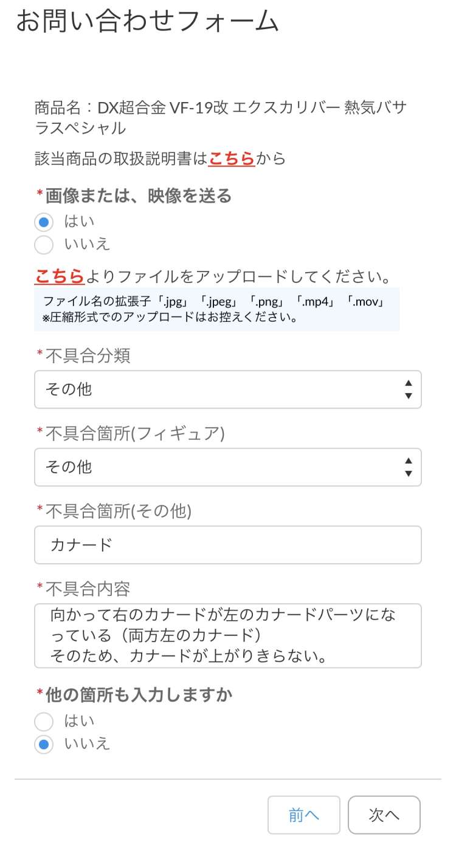Viewport: 456px width, 868px height.
Task: Click the お問い合わせフォーム page heading
Action: tap(147, 22)
